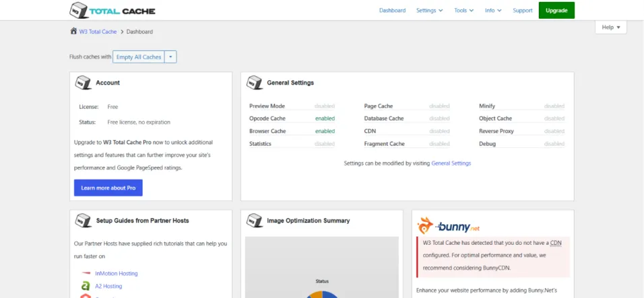
Task: Click the InMotion Hosting logo icon
Action: tap(86, 273)
